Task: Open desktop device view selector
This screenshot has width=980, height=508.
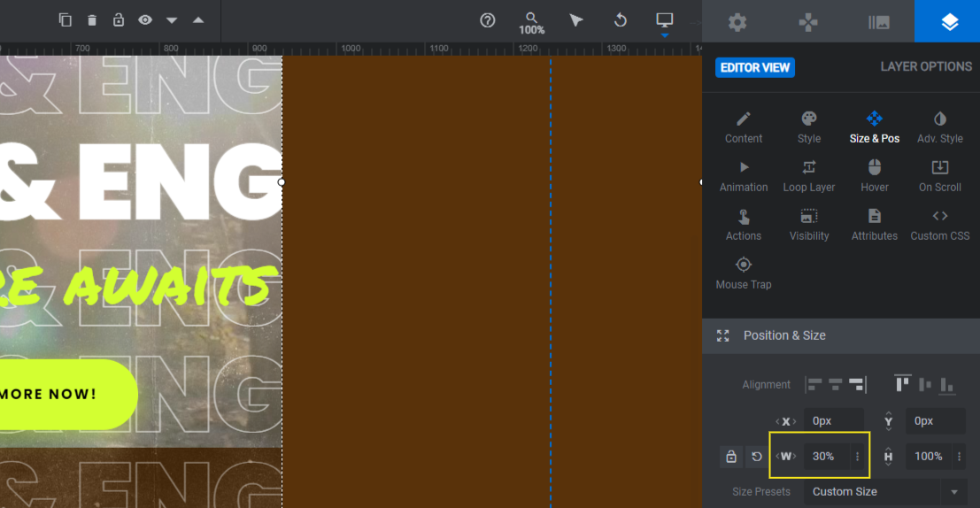Action: tap(664, 22)
